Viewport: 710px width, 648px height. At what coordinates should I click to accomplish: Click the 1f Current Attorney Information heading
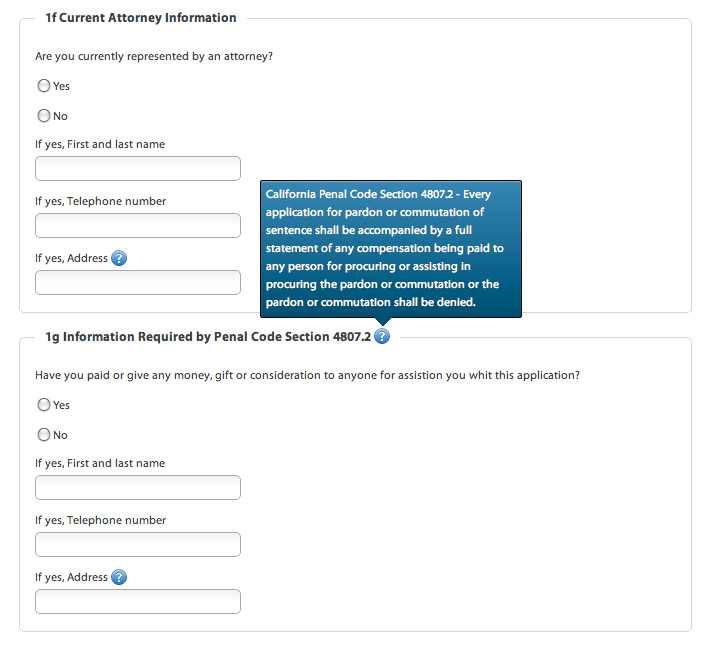pos(141,18)
